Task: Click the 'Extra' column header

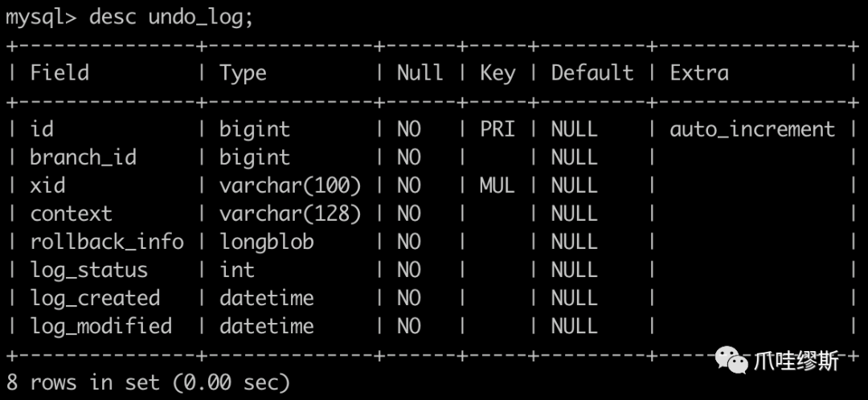Action: point(699,73)
